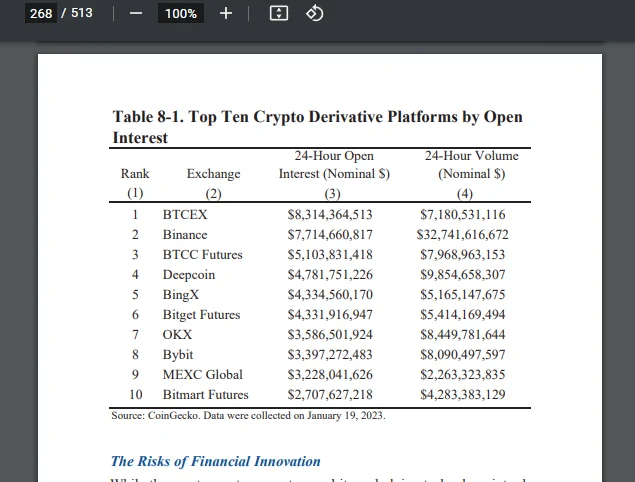The height and width of the screenshot is (482, 635).
Task: Click the zoom out minus icon
Action: [136, 13]
